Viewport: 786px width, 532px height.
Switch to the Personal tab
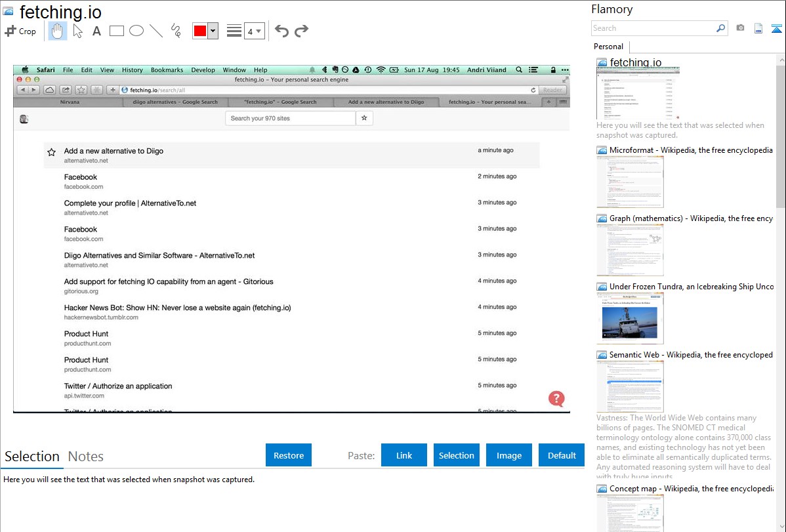tap(609, 46)
